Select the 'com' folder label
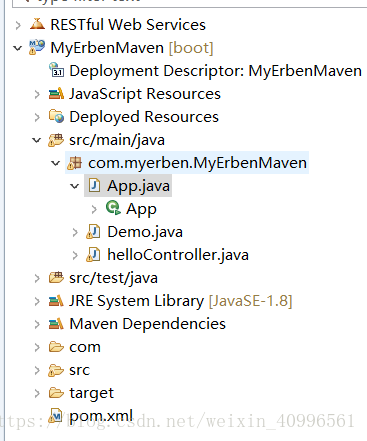 85,347
